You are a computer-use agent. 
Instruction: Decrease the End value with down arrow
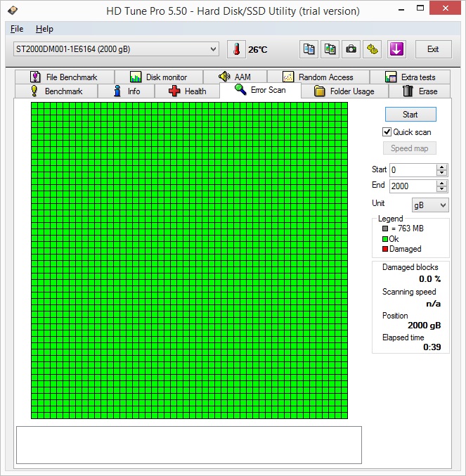coord(441,189)
